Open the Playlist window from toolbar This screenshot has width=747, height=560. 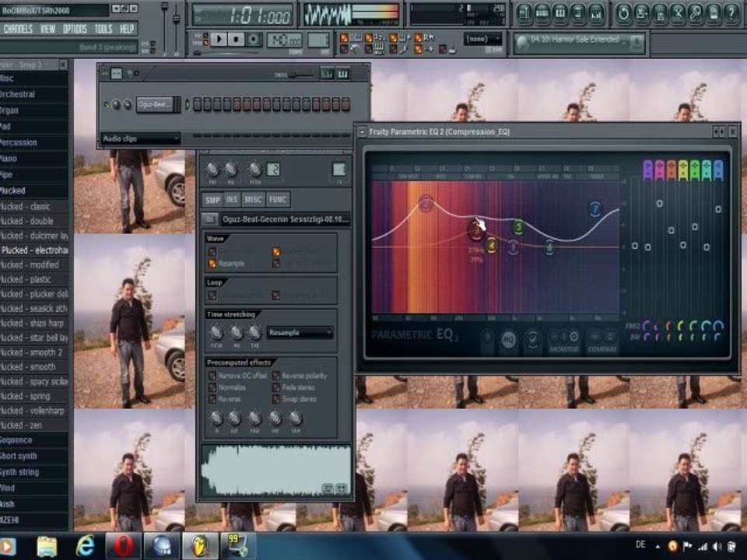(x=524, y=13)
